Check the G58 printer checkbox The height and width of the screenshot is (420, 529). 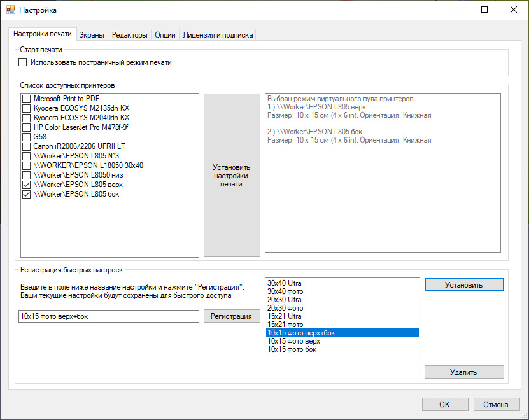pyautogui.click(x=26, y=137)
